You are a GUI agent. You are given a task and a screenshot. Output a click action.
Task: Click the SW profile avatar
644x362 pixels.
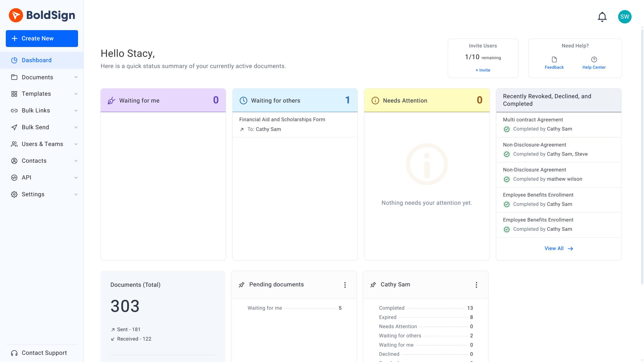click(x=625, y=17)
